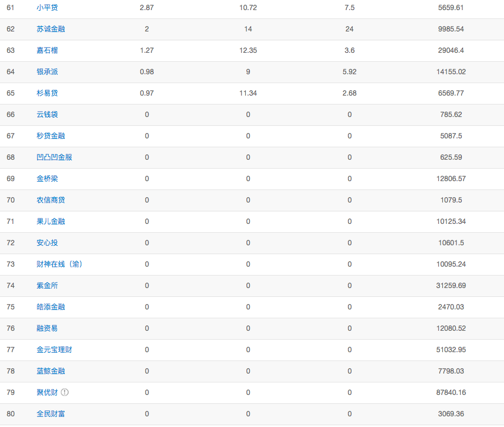Open the 农信商贷 link

51,200
